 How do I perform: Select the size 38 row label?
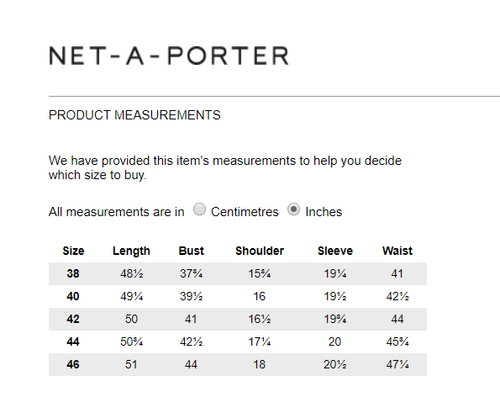click(x=73, y=274)
